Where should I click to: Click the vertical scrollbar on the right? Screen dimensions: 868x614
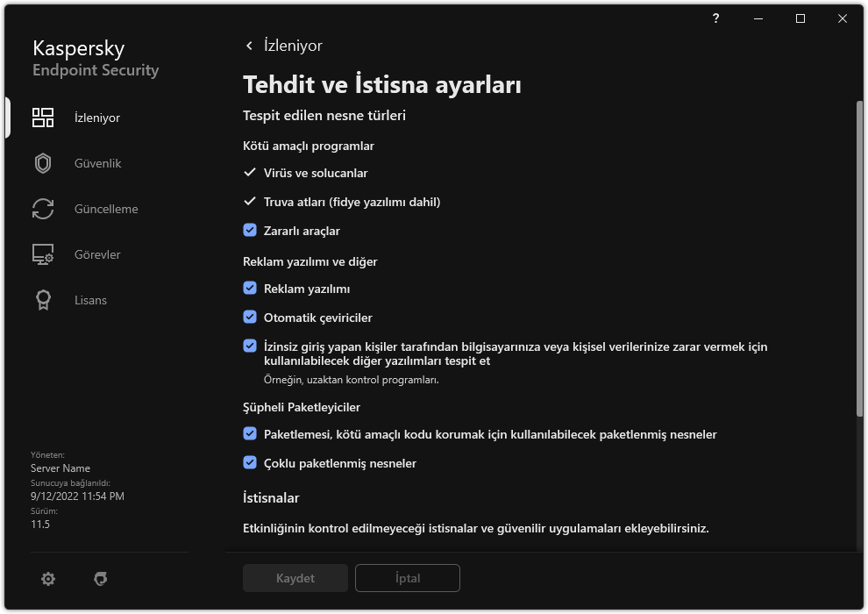(x=859, y=263)
